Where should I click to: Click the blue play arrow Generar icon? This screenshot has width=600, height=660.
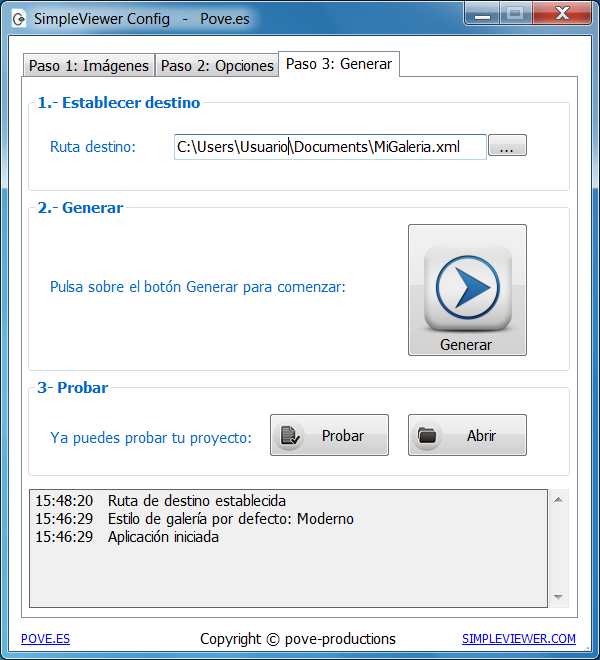[467, 288]
